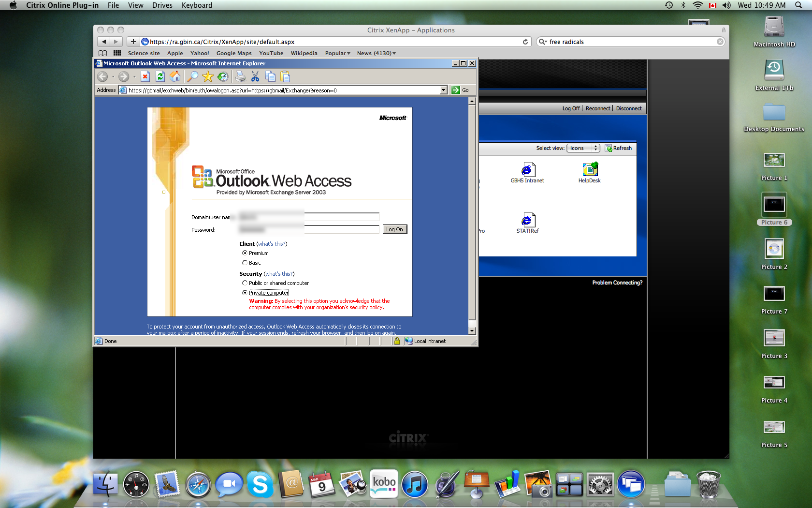Open IE Favorites star
This screenshot has width=812, height=508.
(207, 76)
